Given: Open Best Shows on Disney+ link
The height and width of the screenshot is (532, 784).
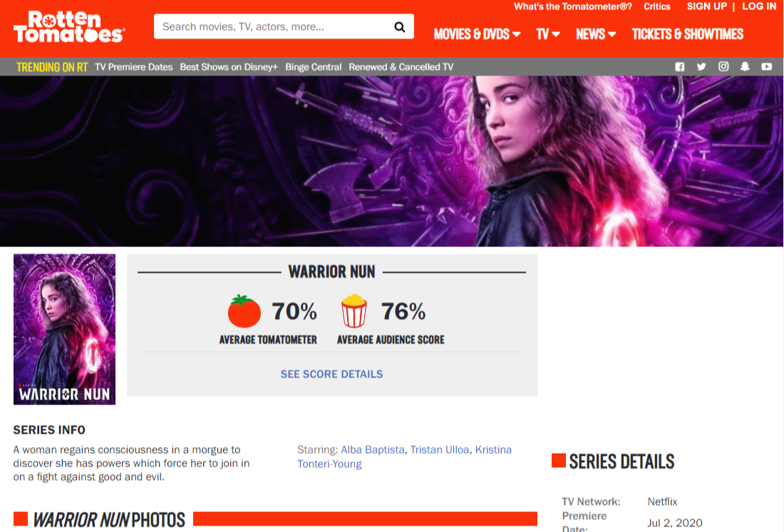Looking at the screenshot, I should tap(229, 67).
